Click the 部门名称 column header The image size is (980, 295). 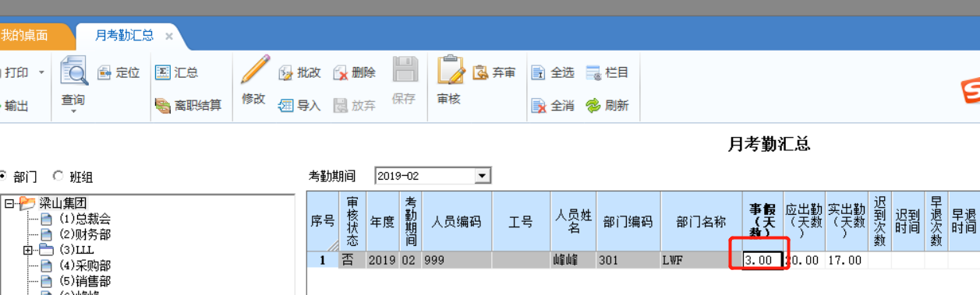(700, 221)
